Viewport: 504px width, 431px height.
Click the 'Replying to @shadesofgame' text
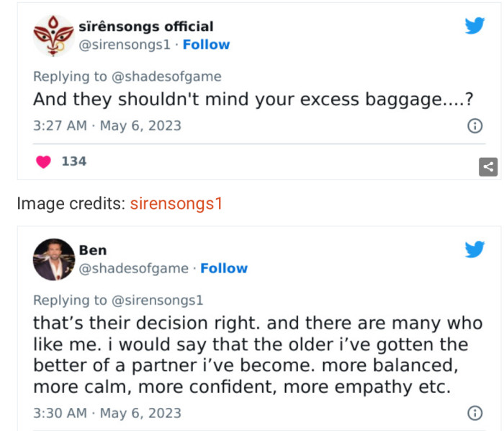[127, 76]
